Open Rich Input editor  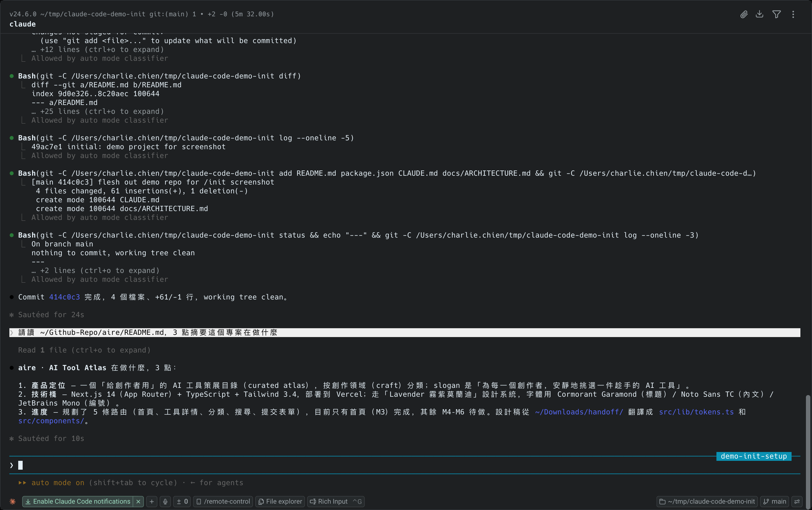coord(336,501)
